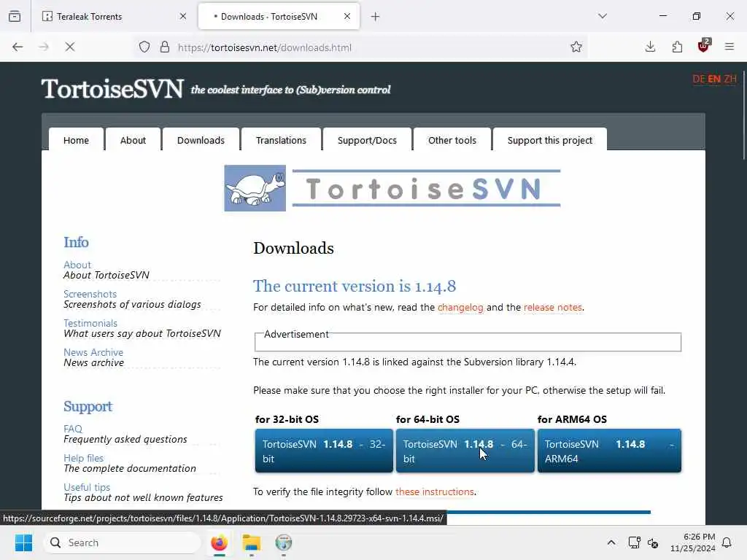Stop loading the page
This screenshot has width=747, height=560.
[x=70, y=47]
